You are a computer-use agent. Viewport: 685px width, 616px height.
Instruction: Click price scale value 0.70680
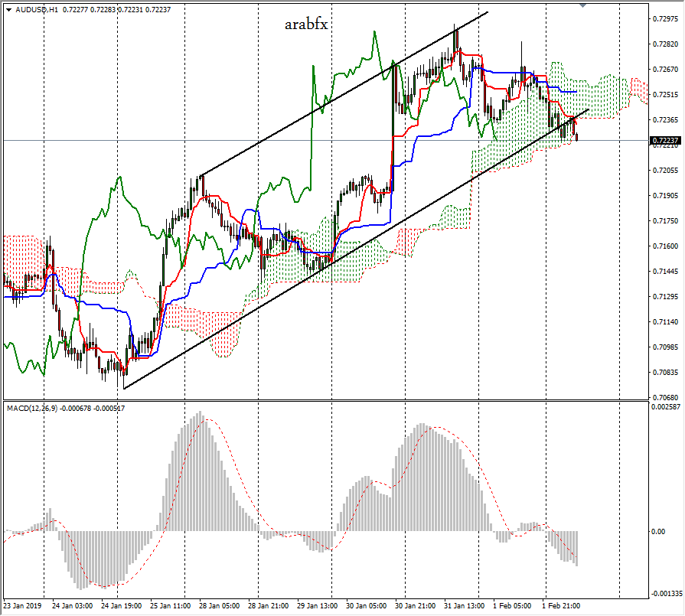point(665,398)
